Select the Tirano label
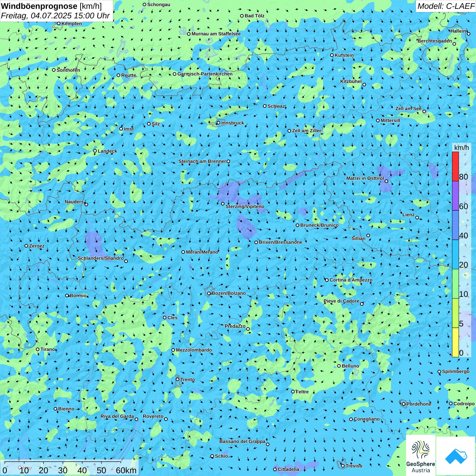The image size is (476, 476). coord(48,349)
